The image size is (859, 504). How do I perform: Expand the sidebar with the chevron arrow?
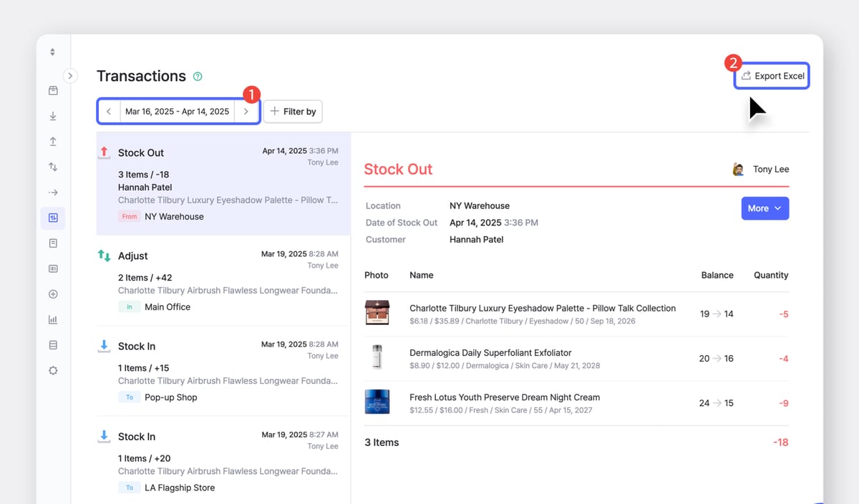tap(70, 75)
